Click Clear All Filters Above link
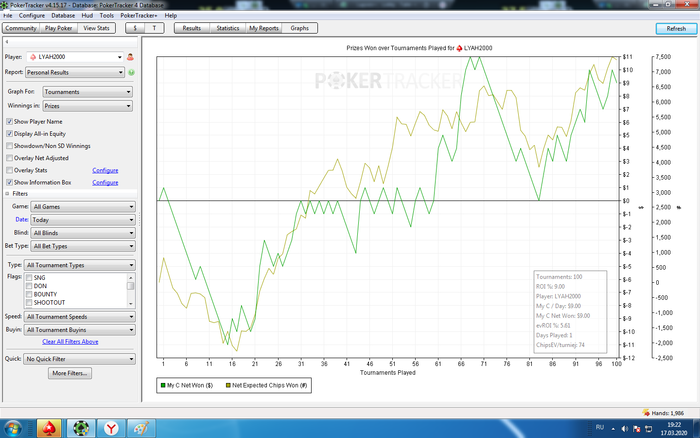 (x=70, y=342)
